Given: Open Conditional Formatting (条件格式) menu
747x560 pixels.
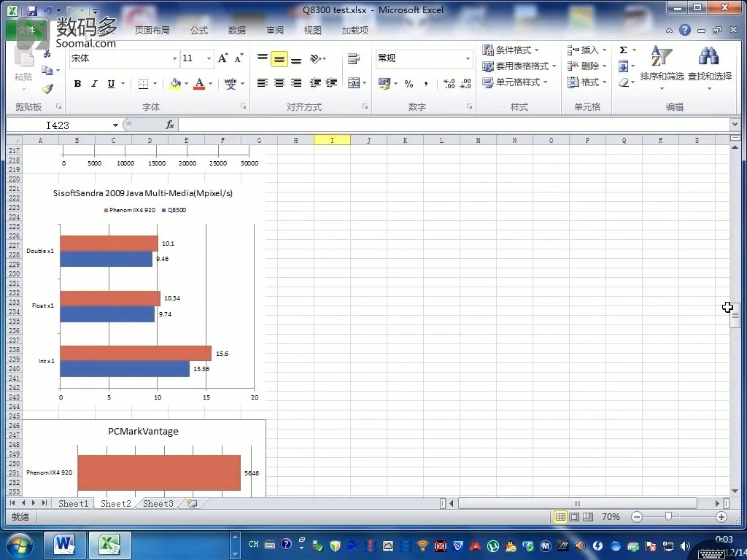Looking at the screenshot, I should pos(510,50).
